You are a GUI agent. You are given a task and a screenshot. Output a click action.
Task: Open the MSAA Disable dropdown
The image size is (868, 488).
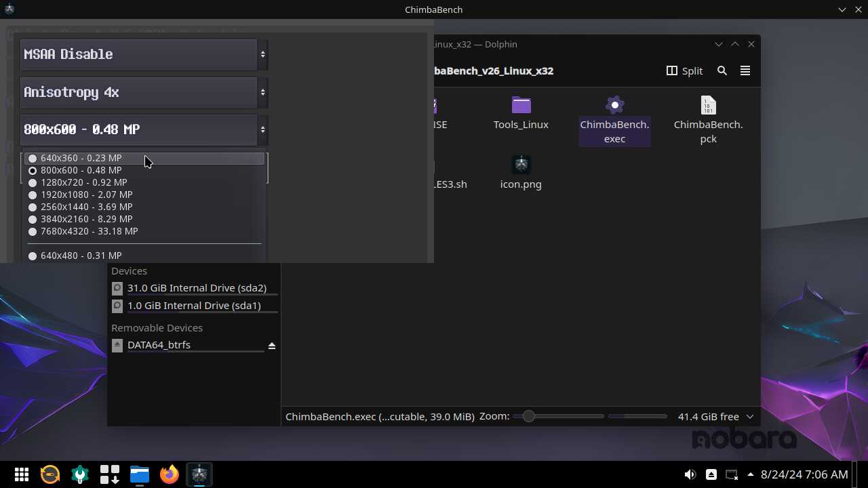[144, 54]
